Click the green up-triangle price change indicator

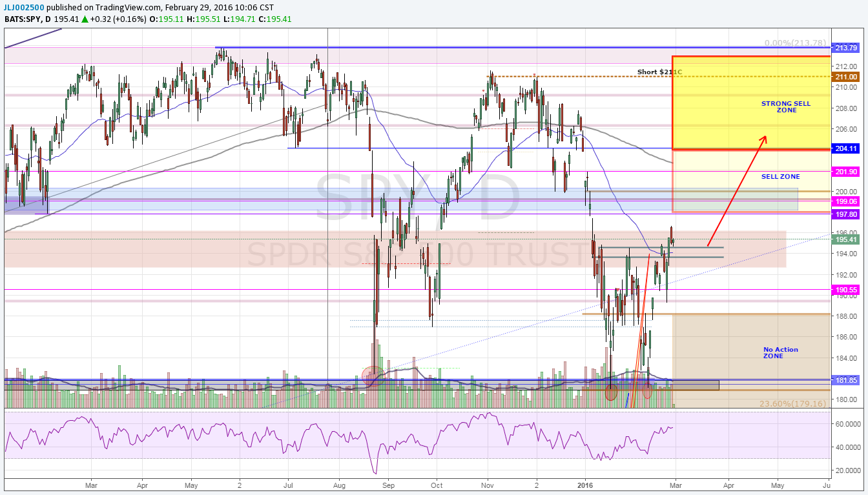pyautogui.click(x=84, y=19)
